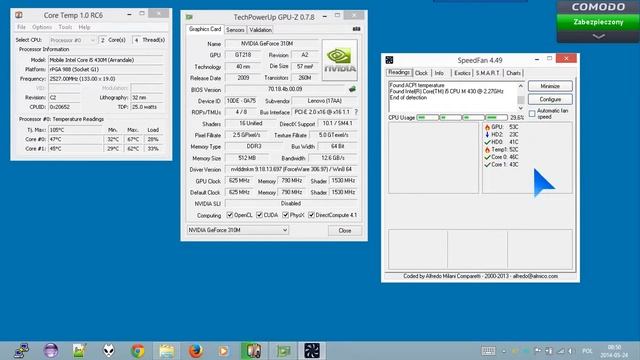Image resolution: width=640 pixels, height=360 pixels.
Task: Expand the COMODO widget chevron
Action: coord(598,36)
